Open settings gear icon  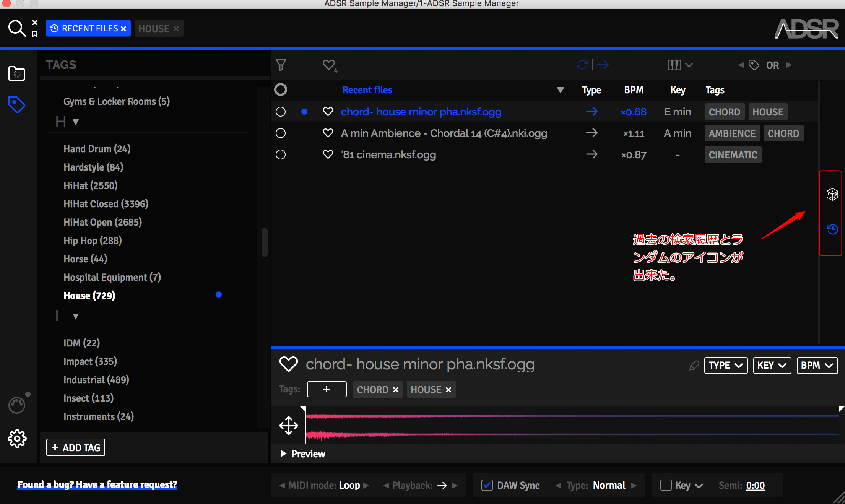[x=17, y=439]
